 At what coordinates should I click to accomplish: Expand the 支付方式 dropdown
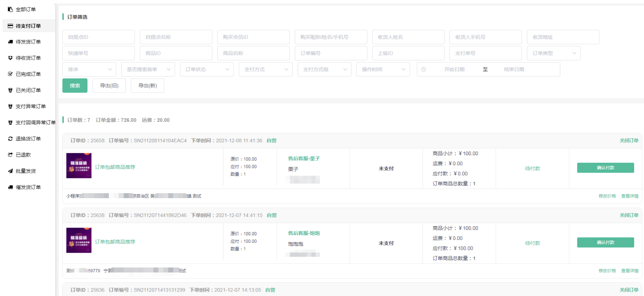pos(265,69)
